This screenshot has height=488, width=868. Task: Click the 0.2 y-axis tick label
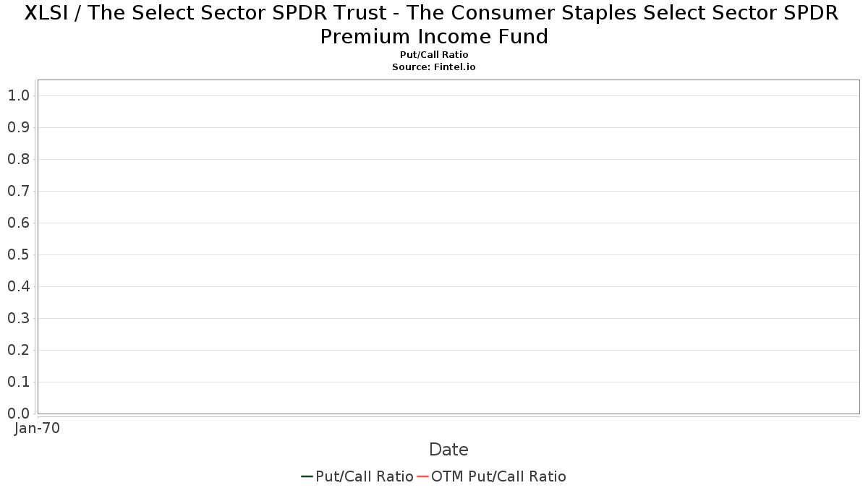[18, 350]
